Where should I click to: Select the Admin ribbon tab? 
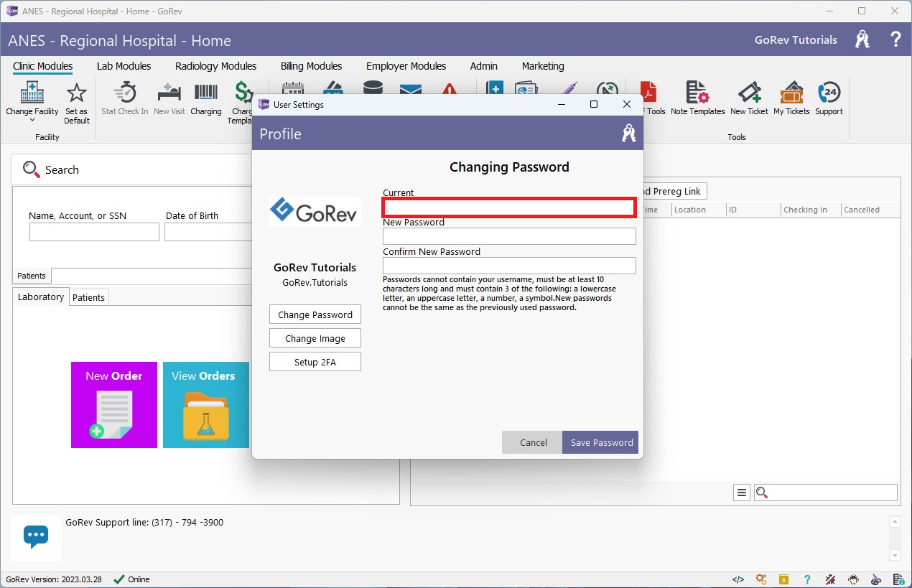(484, 66)
